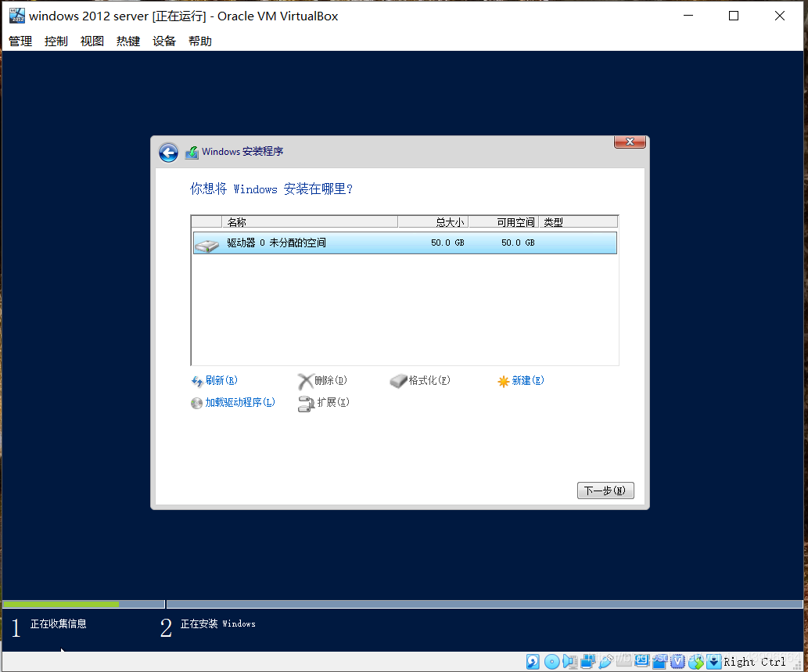Click the 删除(D) link
The image size is (808, 672).
331,381
